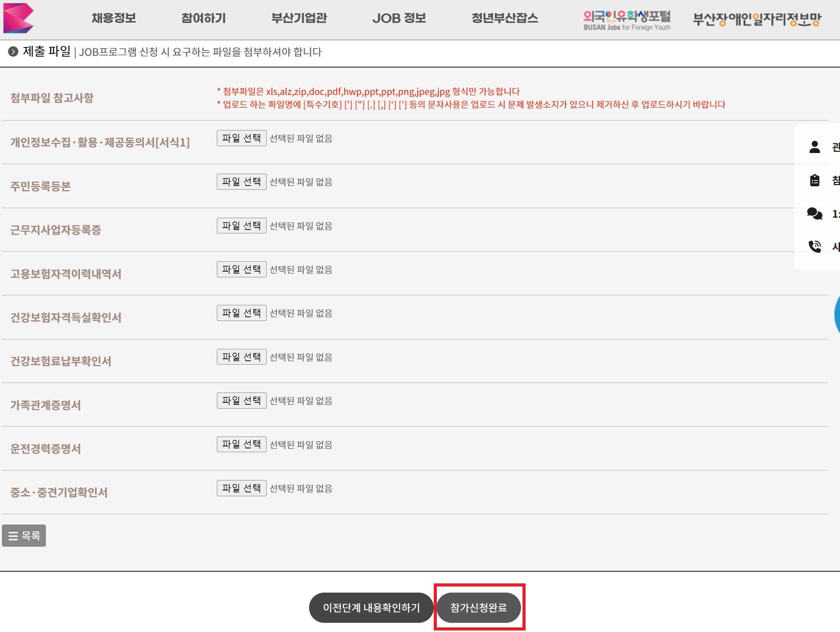Choose file for 주민등록등본

pyautogui.click(x=241, y=182)
